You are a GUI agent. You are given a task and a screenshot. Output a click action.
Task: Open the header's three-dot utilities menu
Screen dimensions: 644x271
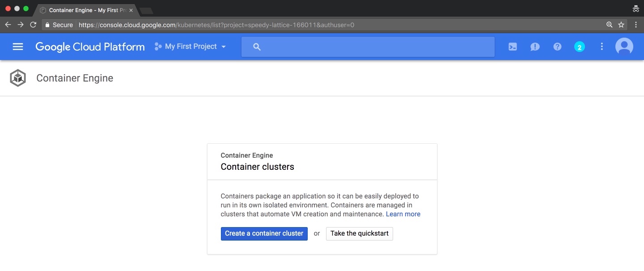[602, 47]
